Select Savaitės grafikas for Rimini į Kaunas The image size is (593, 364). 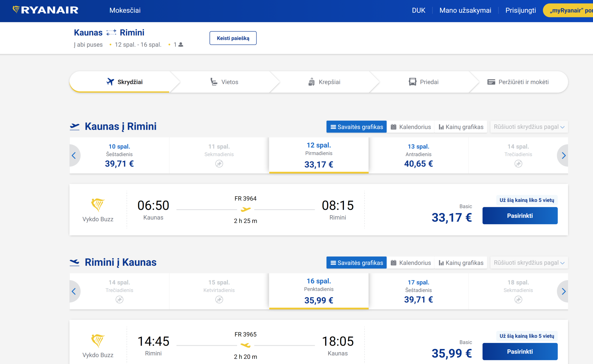pyautogui.click(x=356, y=263)
